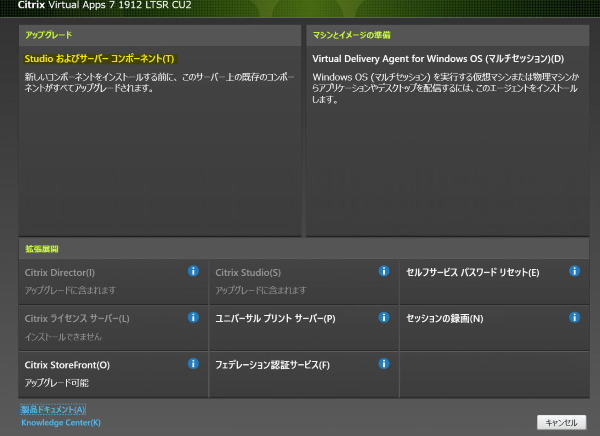The height and width of the screenshot is (436, 600).
Task: Click the Citrix ライセンス サーバー(L) tile
Action: coord(113,328)
